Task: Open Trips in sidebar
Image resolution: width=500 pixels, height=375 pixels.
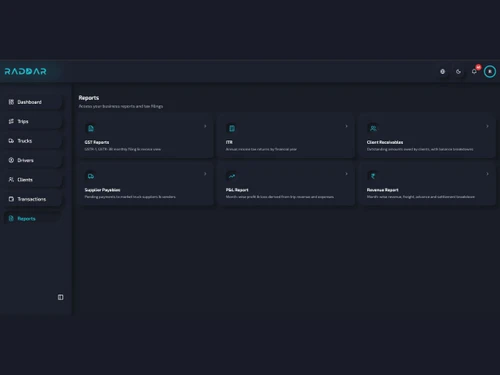Action: pos(33,121)
